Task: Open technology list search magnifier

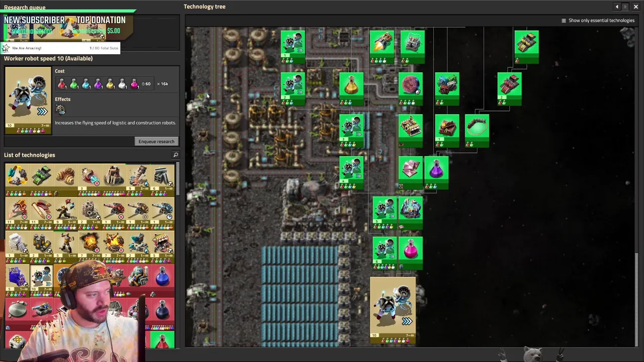Action: (x=176, y=155)
